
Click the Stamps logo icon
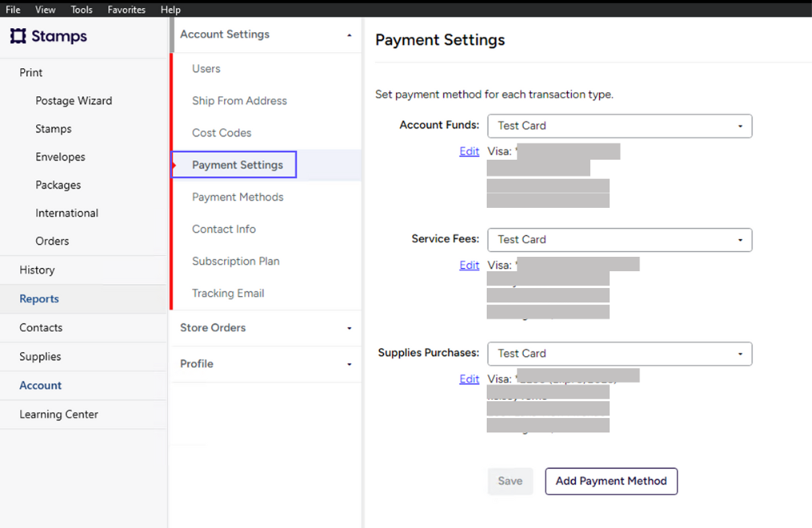[18, 35]
